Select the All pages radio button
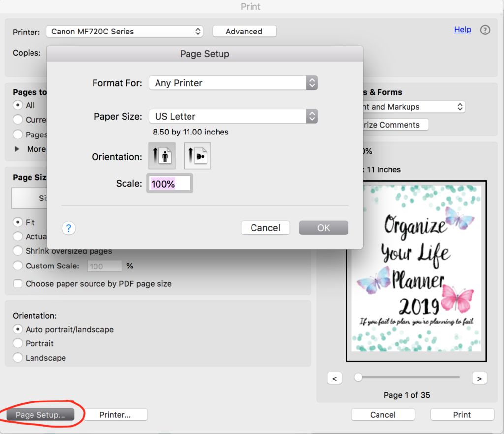Viewport: 504px width, 434px height. click(17, 105)
